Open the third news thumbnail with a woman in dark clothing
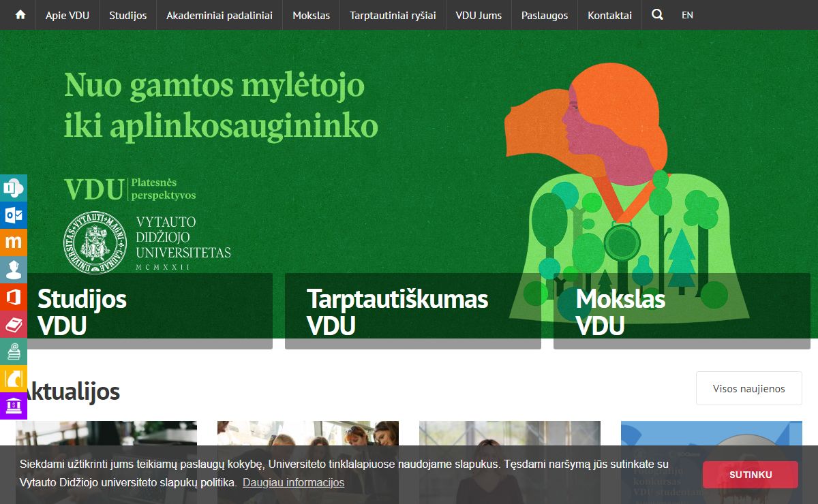 coord(510,462)
